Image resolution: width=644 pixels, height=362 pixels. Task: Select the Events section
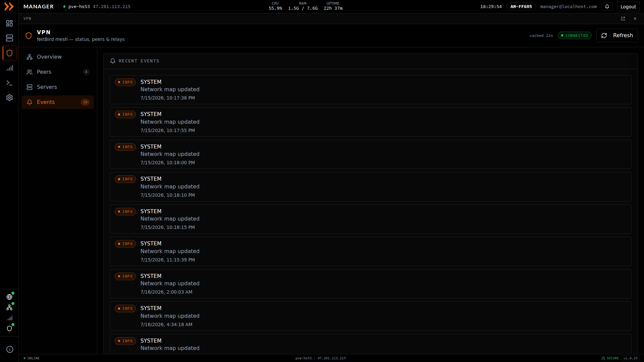[x=58, y=102]
